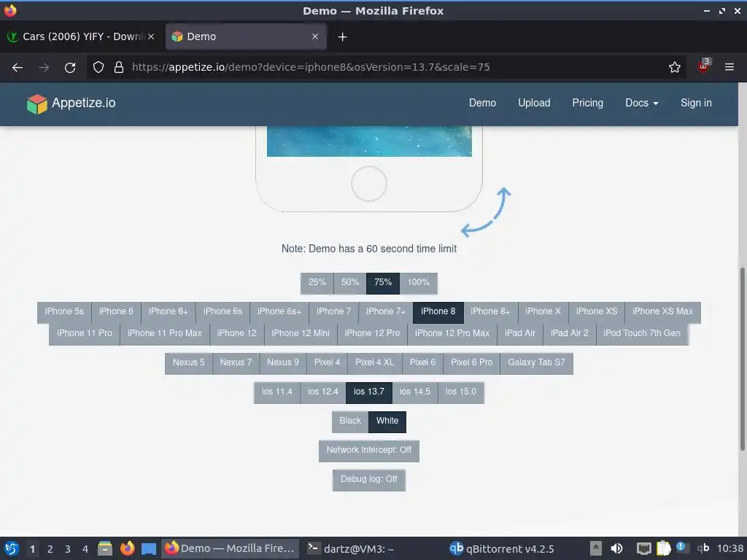The height and width of the screenshot is (560, 747).
Task: Click the qBittorrent tray icon
Action: (x=703, y=548)
